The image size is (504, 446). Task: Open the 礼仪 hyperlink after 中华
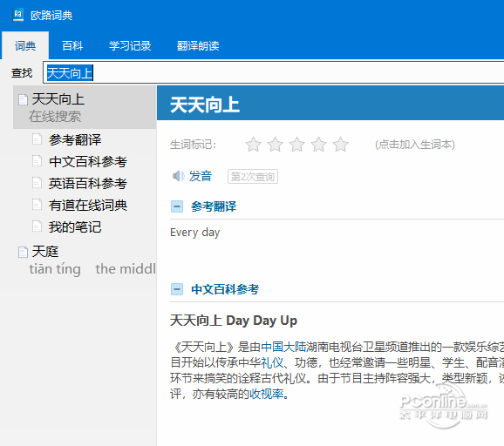[x=272, y=362]
